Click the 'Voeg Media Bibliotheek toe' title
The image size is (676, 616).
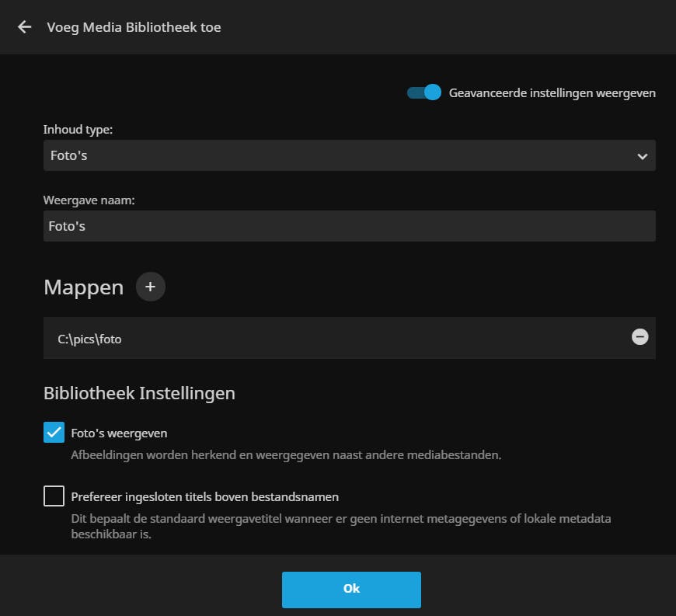134,27
